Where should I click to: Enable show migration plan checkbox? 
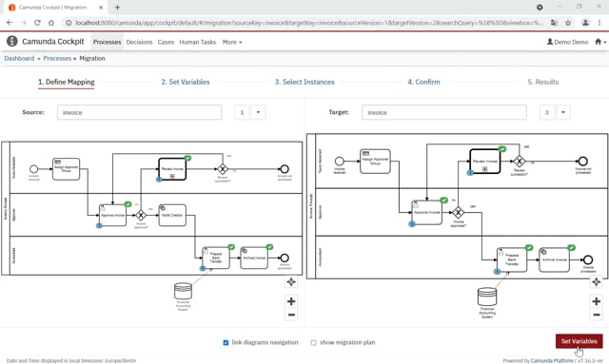(313, 343)
